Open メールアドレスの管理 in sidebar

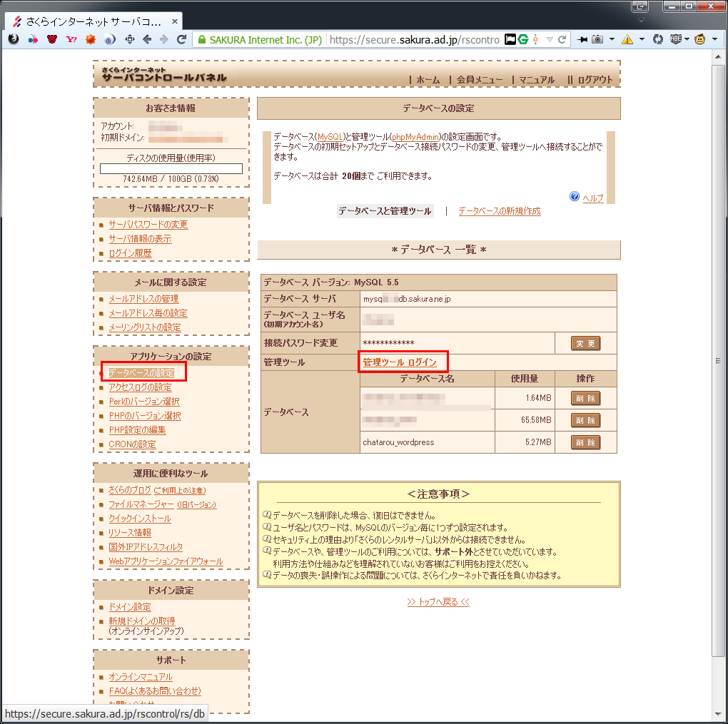point(143,299)
